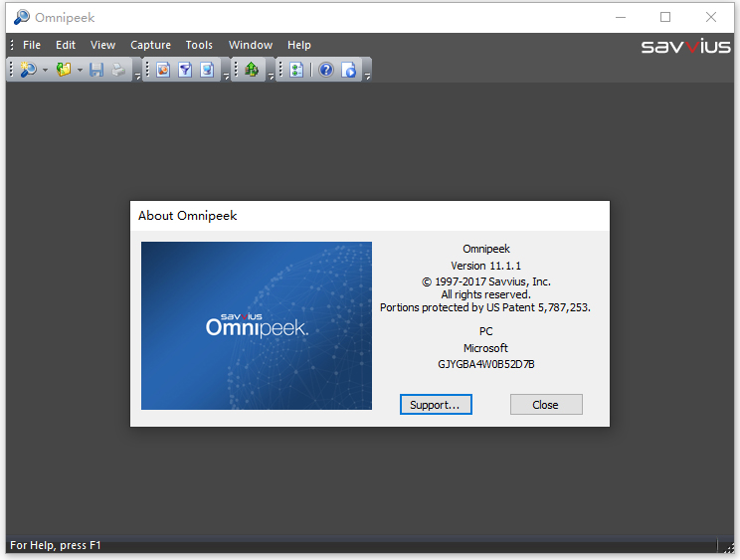This screenshot has width=740, height=560.
Task: Maximize the Omnipeek window
Action: pyautogui.click(x=665, y=17)
